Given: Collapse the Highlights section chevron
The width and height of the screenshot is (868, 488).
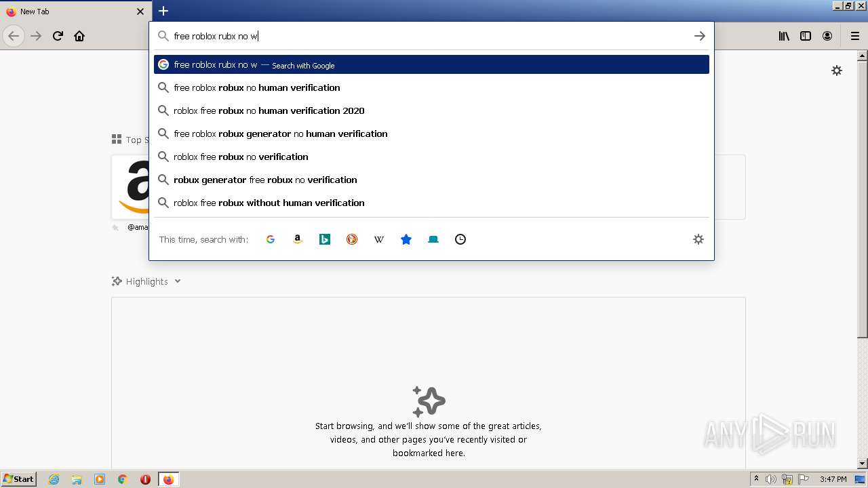Looking at the screenshot, I should 178,281.
